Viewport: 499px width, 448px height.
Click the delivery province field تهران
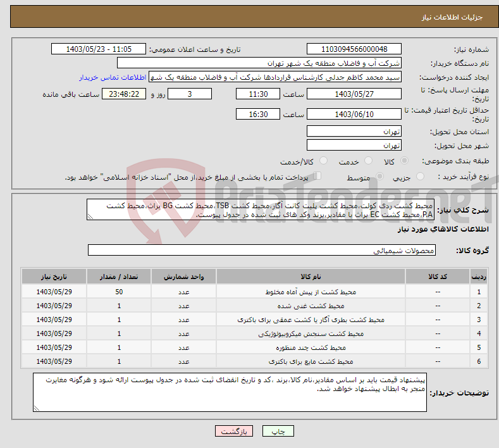[x=354, y=131]
